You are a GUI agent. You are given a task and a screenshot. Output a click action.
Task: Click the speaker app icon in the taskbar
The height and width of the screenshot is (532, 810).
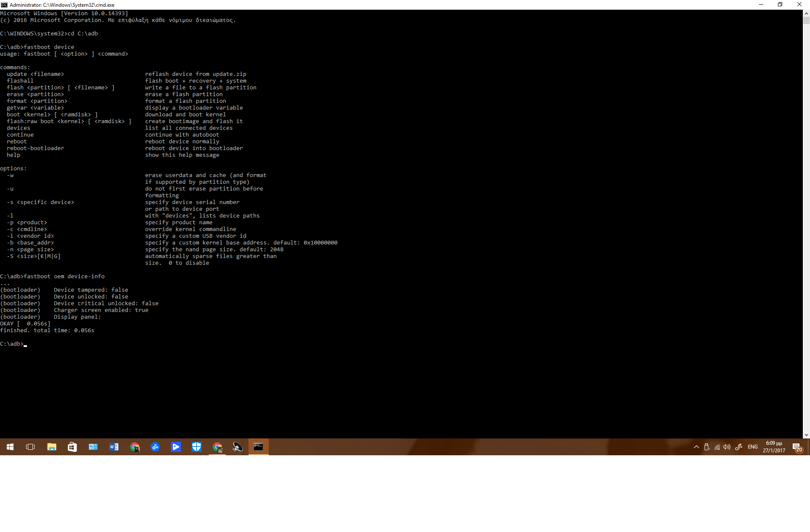pos(238,447)
